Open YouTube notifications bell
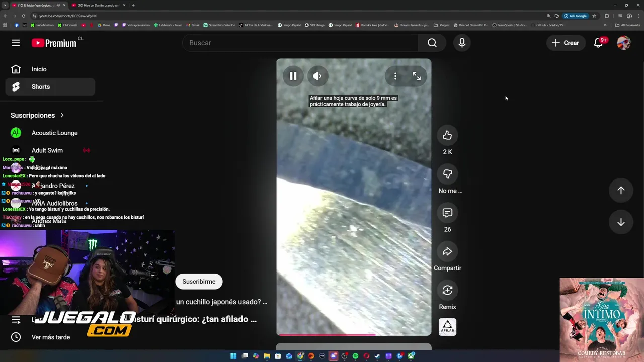Viewport: 644px width, 362px height. [598, 43]
